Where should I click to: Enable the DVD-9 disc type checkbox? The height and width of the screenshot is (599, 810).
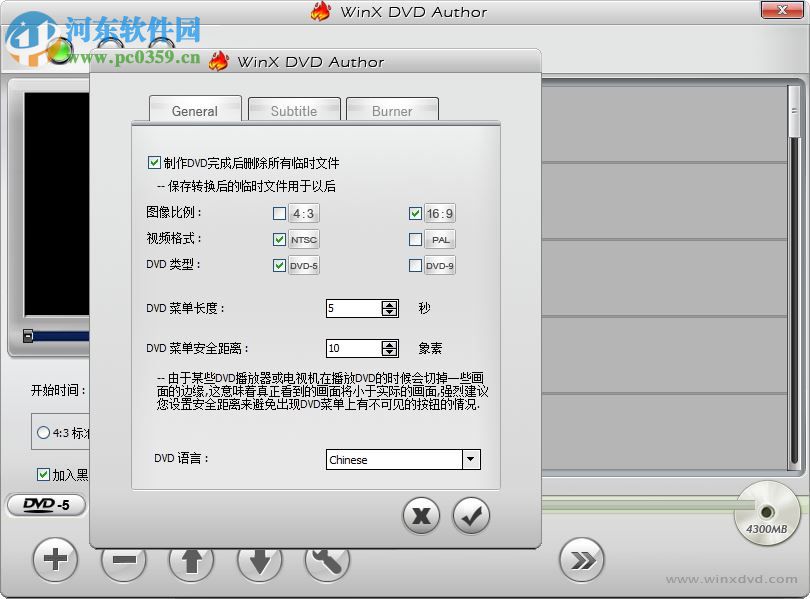416,265
